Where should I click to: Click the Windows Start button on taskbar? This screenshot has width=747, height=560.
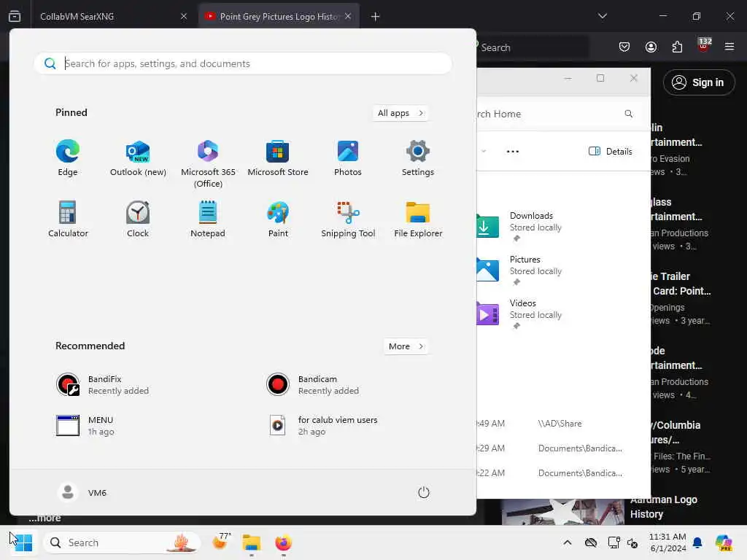pyautogui.click(x=23, y=542)
